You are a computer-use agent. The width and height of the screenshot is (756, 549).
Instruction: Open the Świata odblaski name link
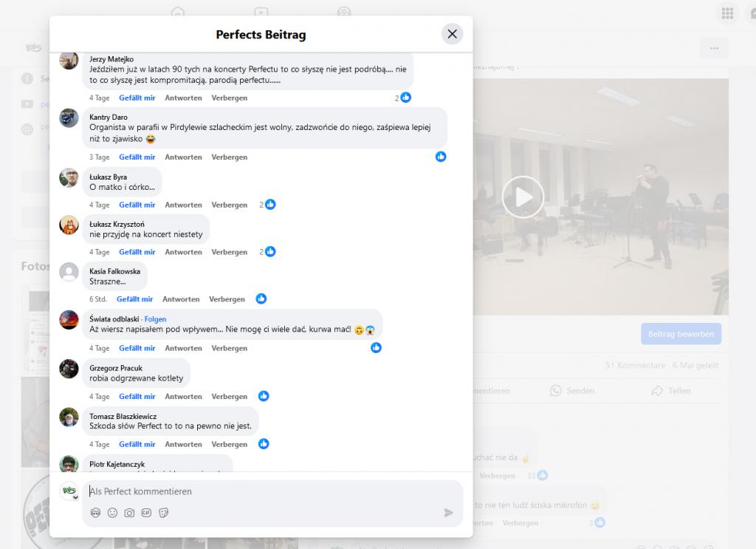click(x=114, y=319)
